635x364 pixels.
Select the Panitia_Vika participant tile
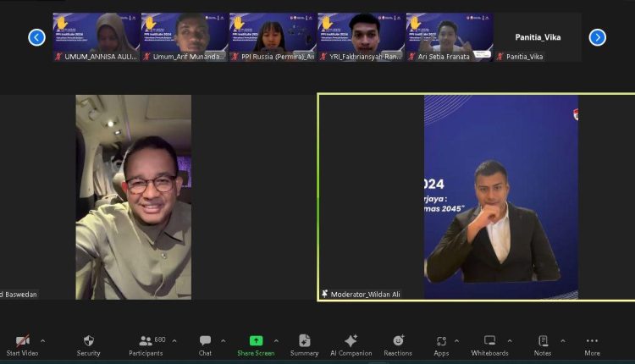tap(538, 37)
